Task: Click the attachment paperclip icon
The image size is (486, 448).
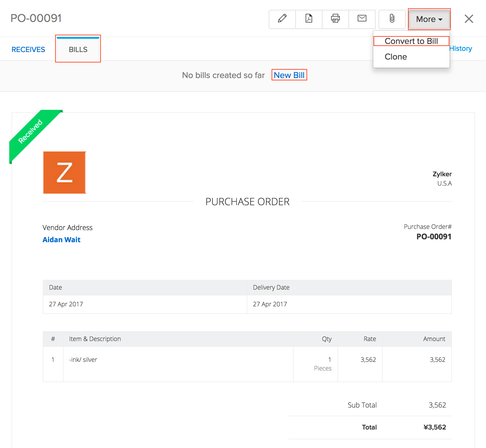Action: coord(392,19)
